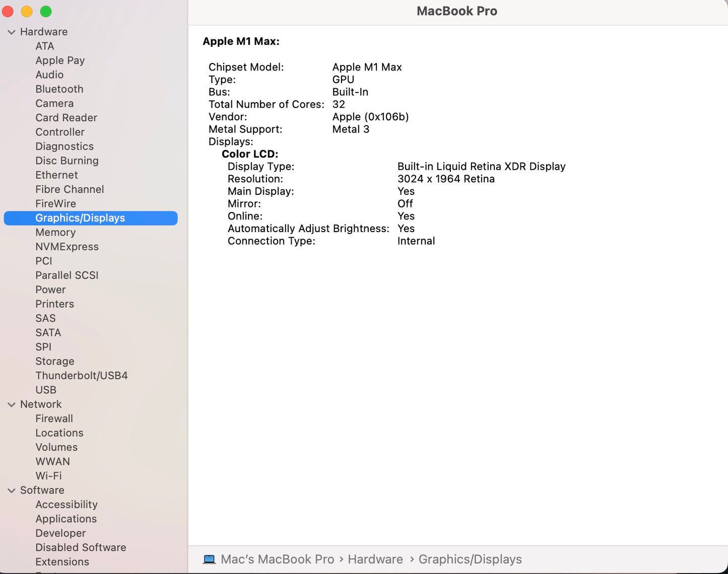Collapse the Network section chevron
The width and height of the screenshot is (728, 574).
pos(12,405)
